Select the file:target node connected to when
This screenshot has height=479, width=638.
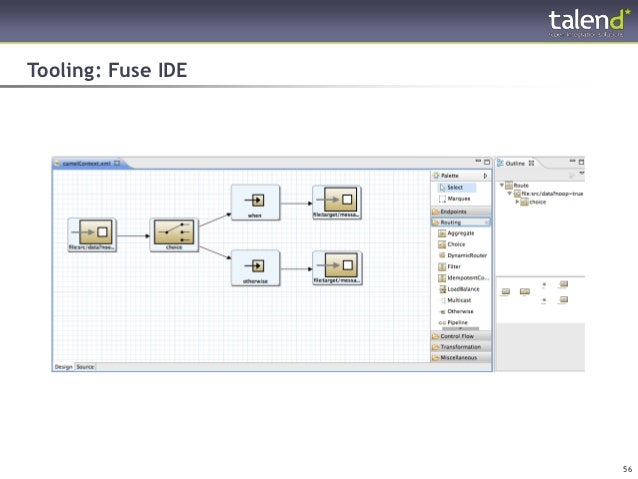tap(337, 202)
